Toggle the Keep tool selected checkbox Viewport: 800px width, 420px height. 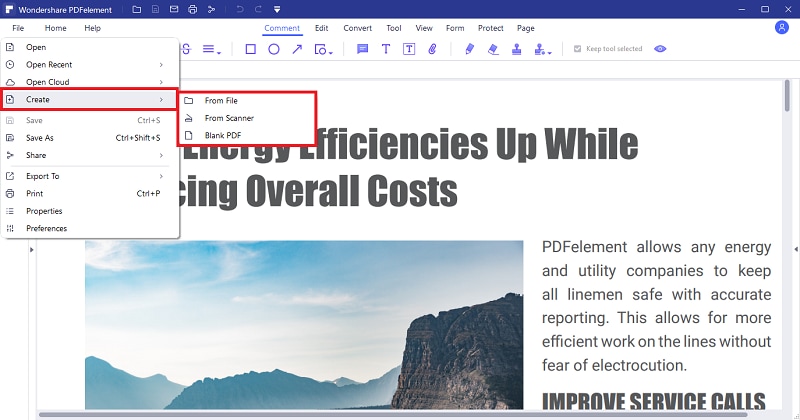click(x=578, y=49)
